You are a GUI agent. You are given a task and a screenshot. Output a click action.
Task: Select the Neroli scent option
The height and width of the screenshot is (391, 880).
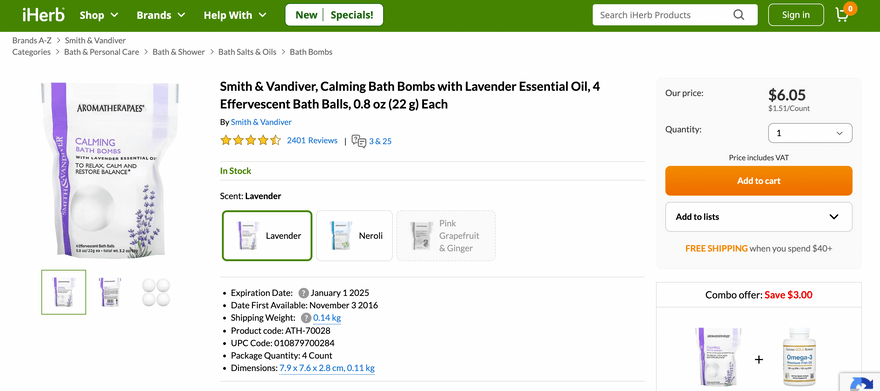pos(354,236)
